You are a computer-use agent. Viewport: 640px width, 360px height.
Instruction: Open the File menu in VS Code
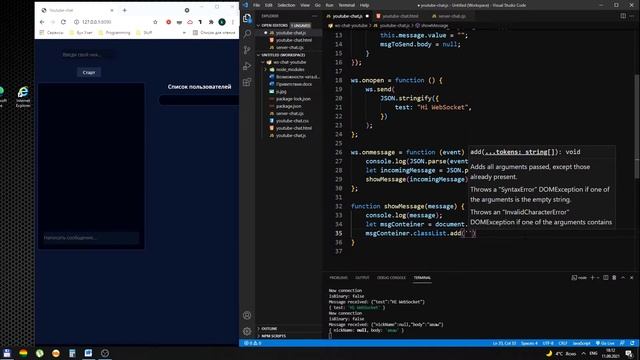click(256, 5)
